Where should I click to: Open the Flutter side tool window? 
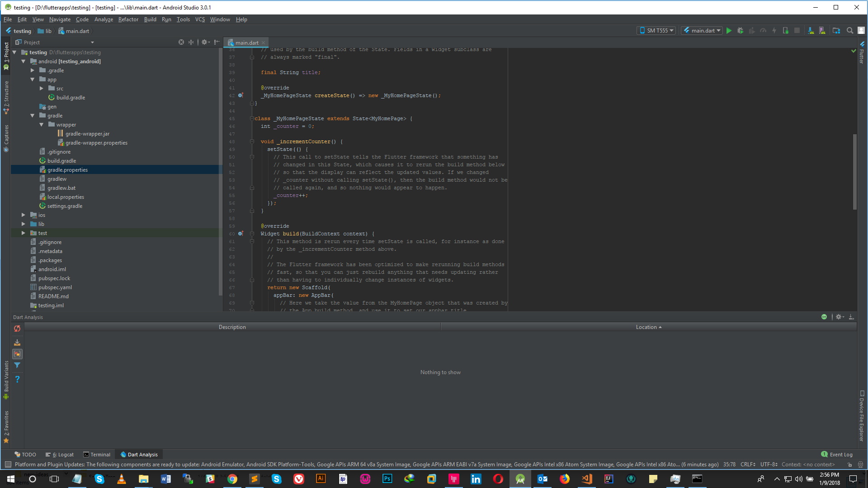click(862, 53)
